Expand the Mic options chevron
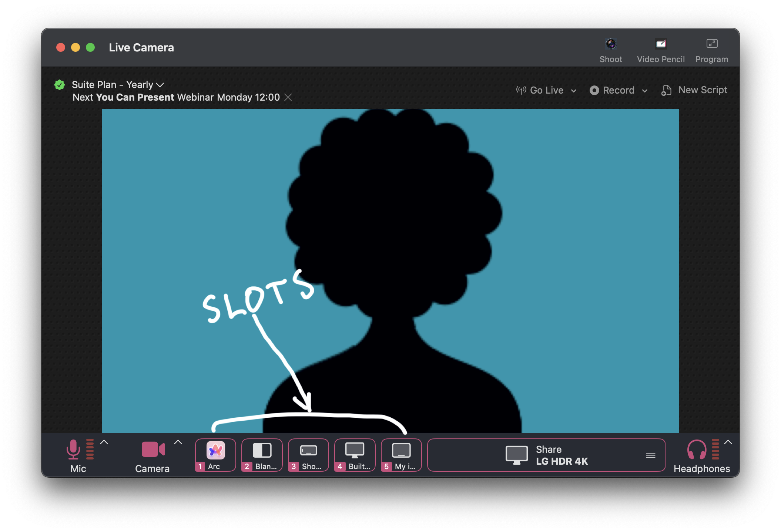 104,442
